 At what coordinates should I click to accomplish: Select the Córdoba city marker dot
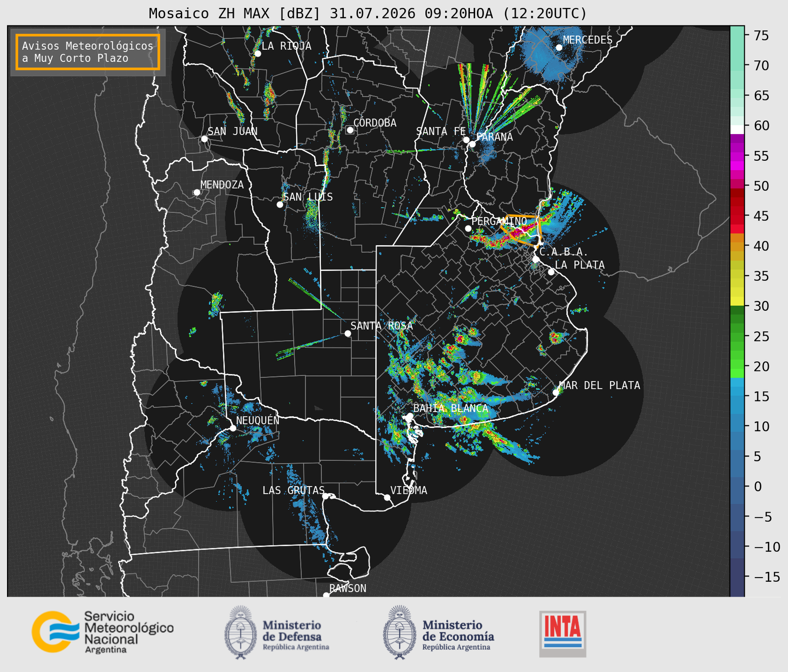pyautogui.click(x=350, y=130)
